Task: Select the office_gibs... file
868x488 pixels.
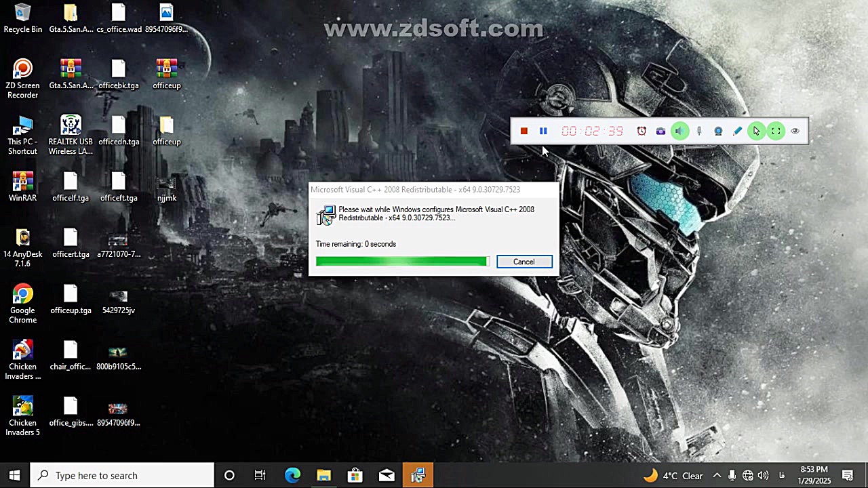Action: click(71, 412)
